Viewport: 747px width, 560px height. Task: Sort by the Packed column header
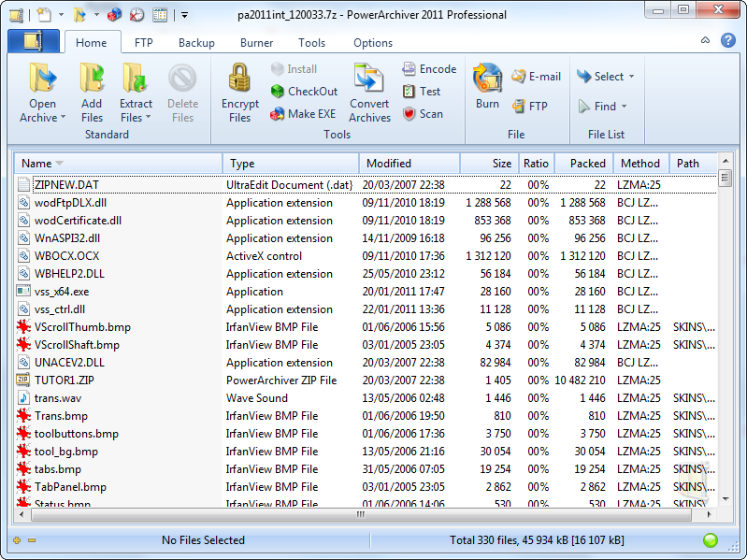(x=584, y=164)
